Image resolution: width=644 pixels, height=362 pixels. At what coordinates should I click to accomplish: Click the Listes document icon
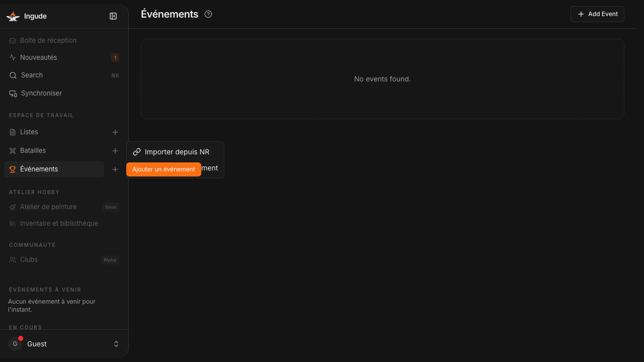coord(13,132)
